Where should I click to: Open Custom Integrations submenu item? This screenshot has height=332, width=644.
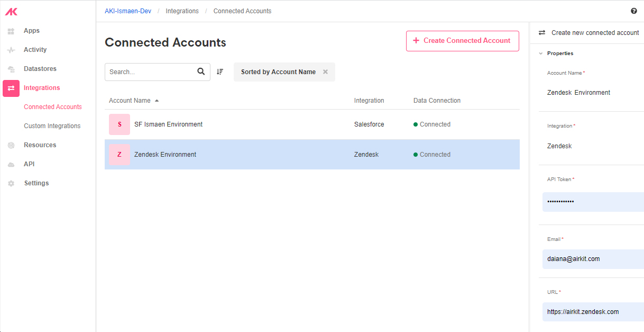click(52, 126)
